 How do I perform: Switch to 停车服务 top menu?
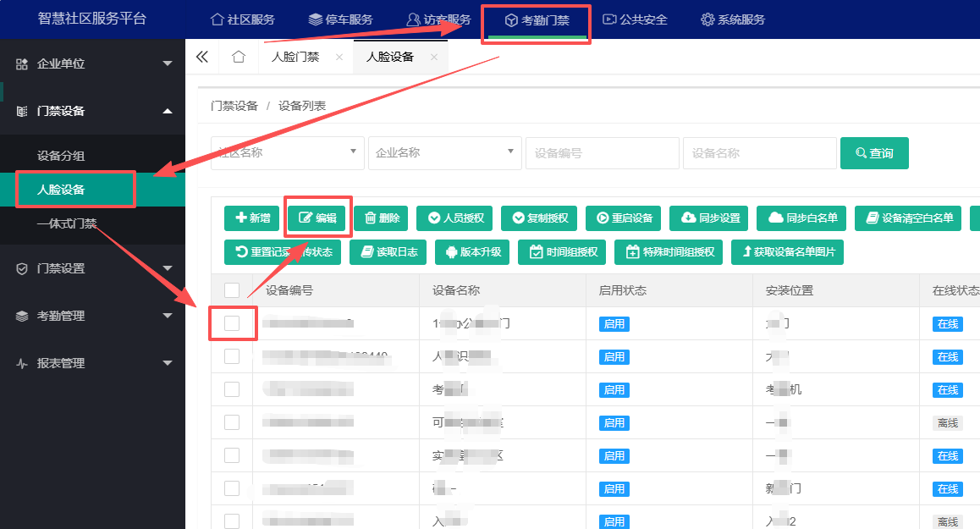[x=340, y=20]
